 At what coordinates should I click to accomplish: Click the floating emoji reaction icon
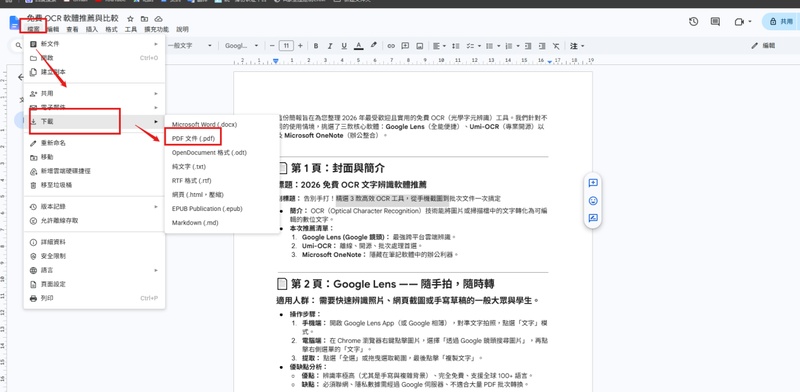tap(593, 201)
